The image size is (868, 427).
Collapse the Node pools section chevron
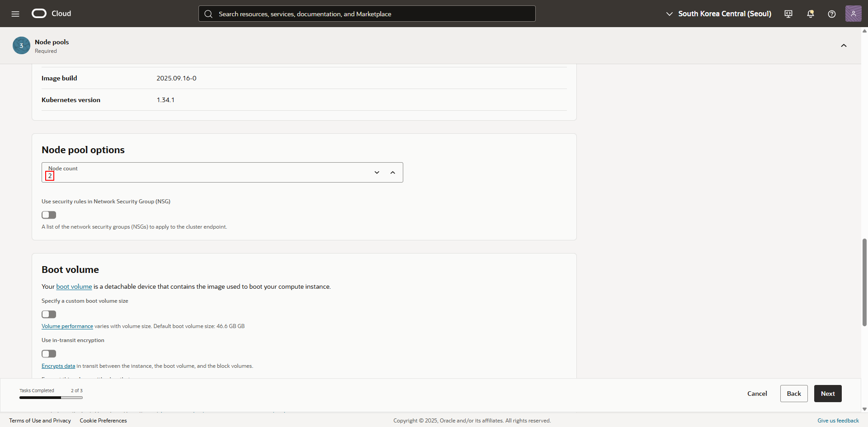844,46
